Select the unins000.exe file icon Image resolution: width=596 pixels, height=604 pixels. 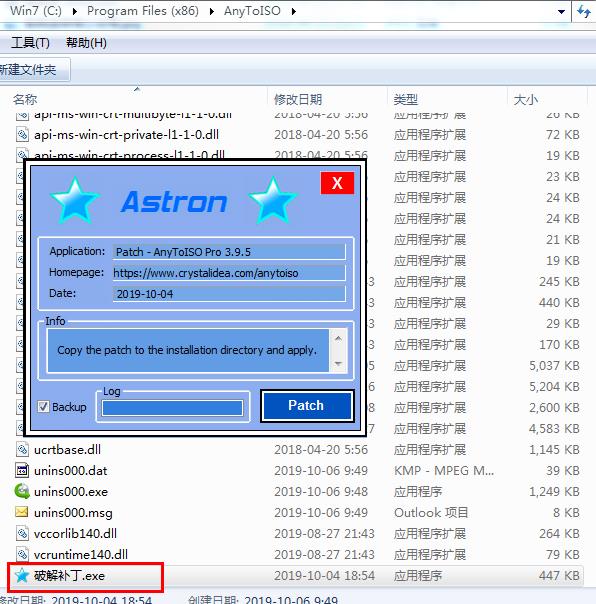click(22, 491)
